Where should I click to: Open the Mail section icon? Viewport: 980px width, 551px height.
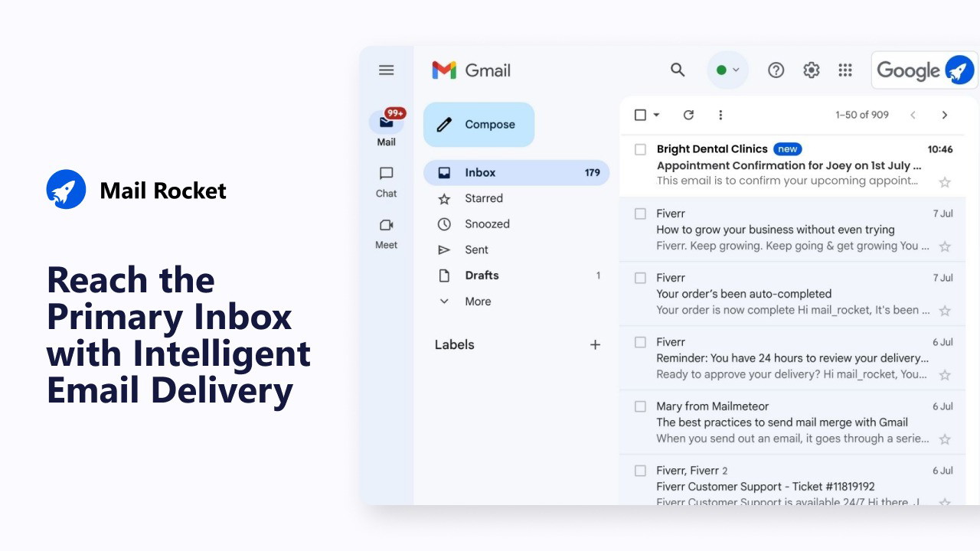tap(387, 122)
